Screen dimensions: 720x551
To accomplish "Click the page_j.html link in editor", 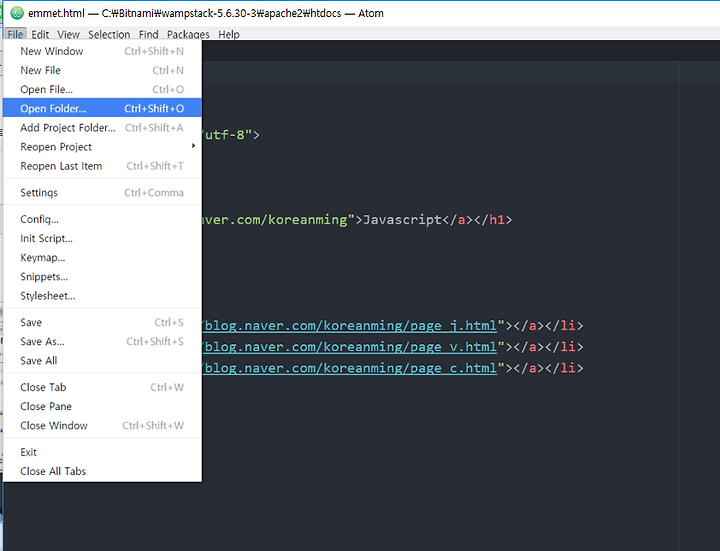I will [x=350, y=326].
